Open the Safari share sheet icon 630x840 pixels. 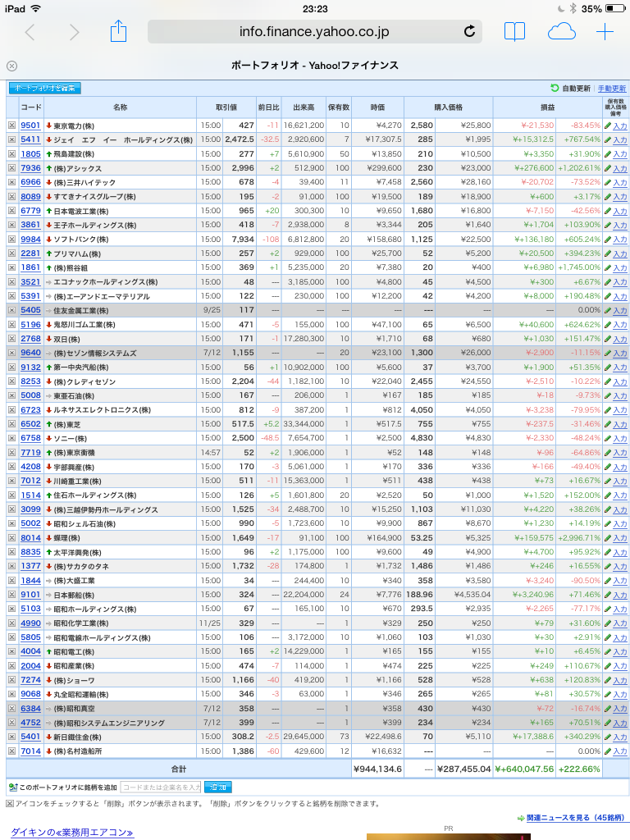pos(118,30)
